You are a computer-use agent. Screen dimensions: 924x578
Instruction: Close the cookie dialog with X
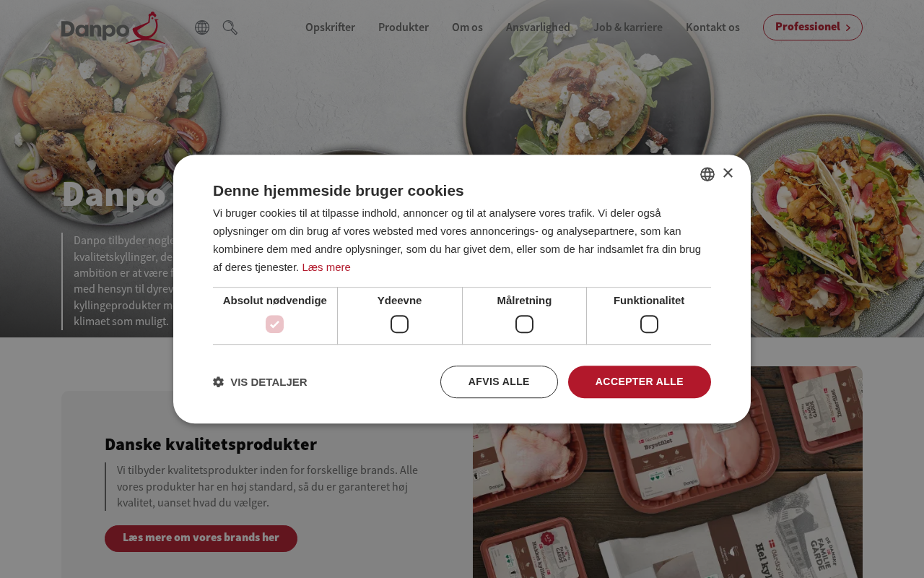(728, 173)
